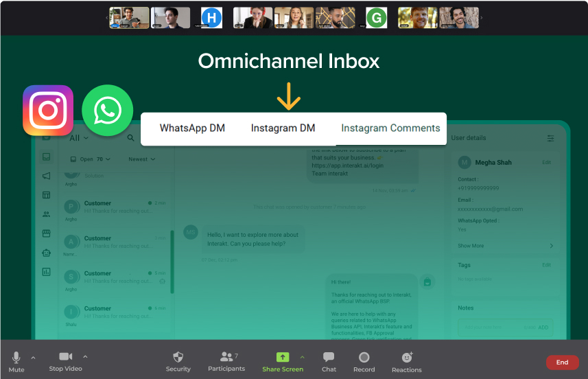Screen dimensions: 588x379
Task: Open user details filter settings icon
Action: tap(550, 138)
